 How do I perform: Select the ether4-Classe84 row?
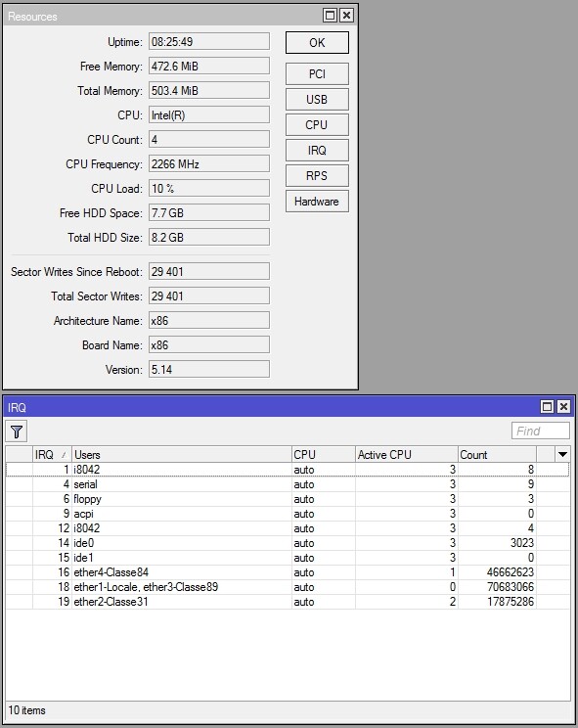point(288,572)
